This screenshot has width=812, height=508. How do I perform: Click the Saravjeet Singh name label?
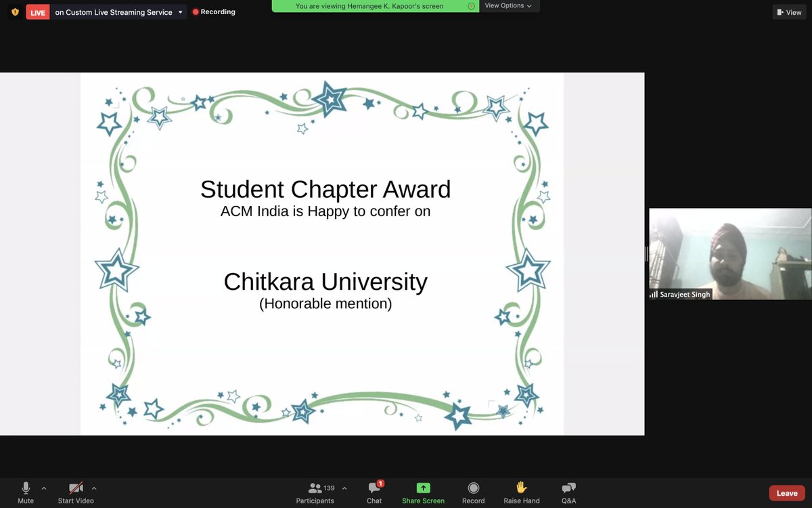point(681,295)
